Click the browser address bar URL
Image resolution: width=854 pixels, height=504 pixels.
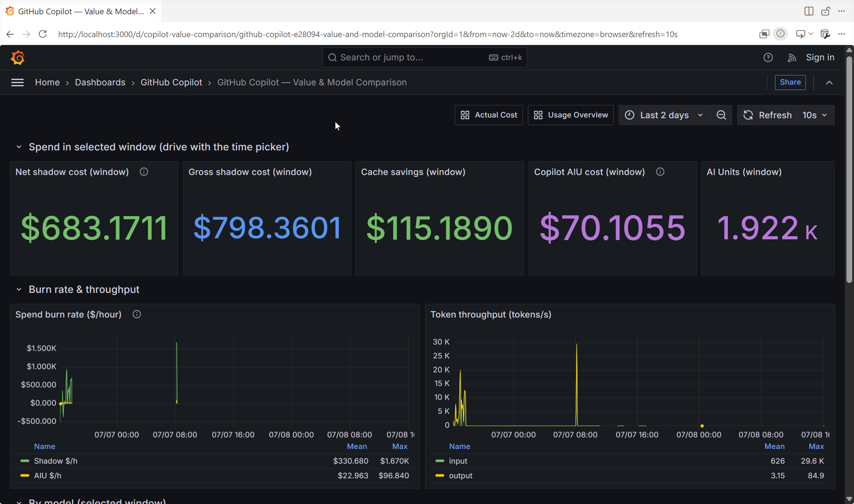(x=368, y=34)
